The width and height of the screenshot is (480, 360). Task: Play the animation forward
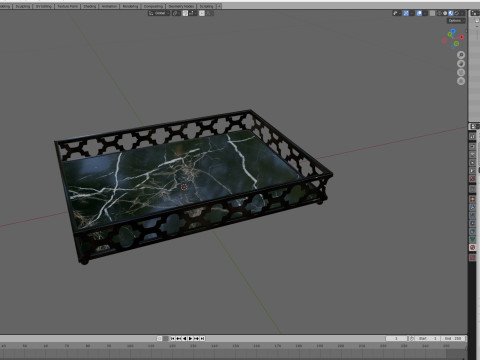(191, 338)
